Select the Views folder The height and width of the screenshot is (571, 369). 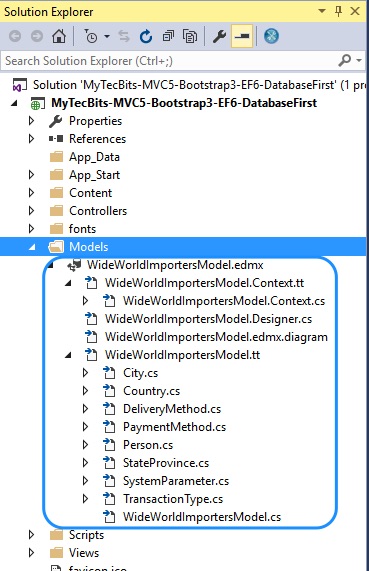[84, 553]
